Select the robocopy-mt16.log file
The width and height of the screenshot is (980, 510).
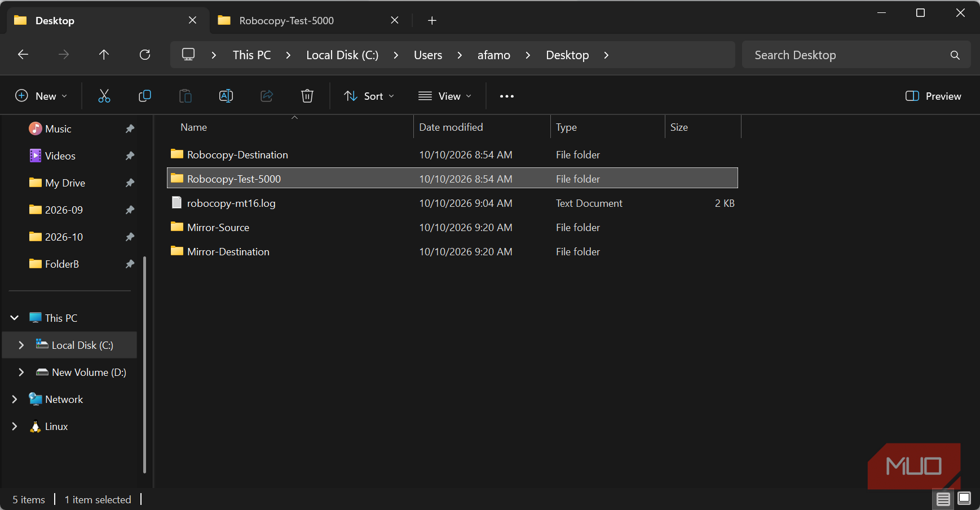tap(452, 203)
